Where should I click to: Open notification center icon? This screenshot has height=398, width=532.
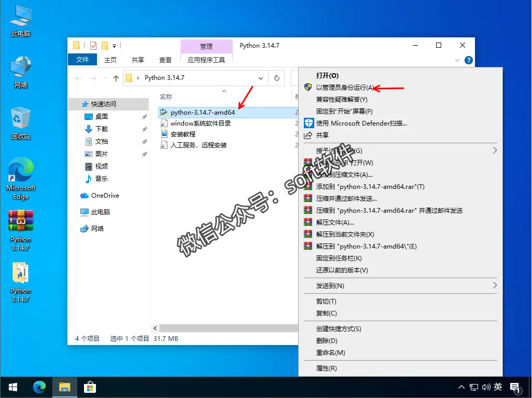click(515, 388)
